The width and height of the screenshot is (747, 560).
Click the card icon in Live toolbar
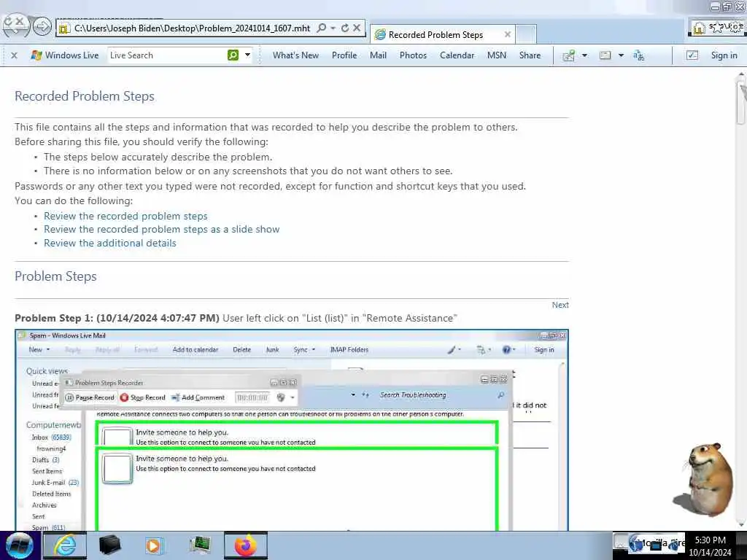(605, 55)
